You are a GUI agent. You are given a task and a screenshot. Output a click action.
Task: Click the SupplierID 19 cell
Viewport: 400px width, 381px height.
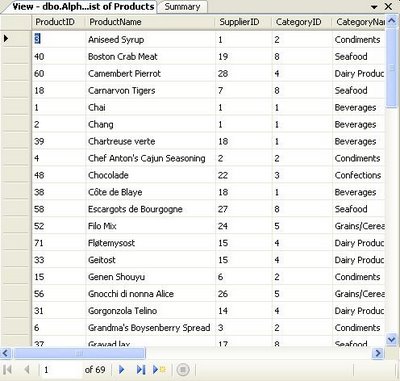pos(244,56)
